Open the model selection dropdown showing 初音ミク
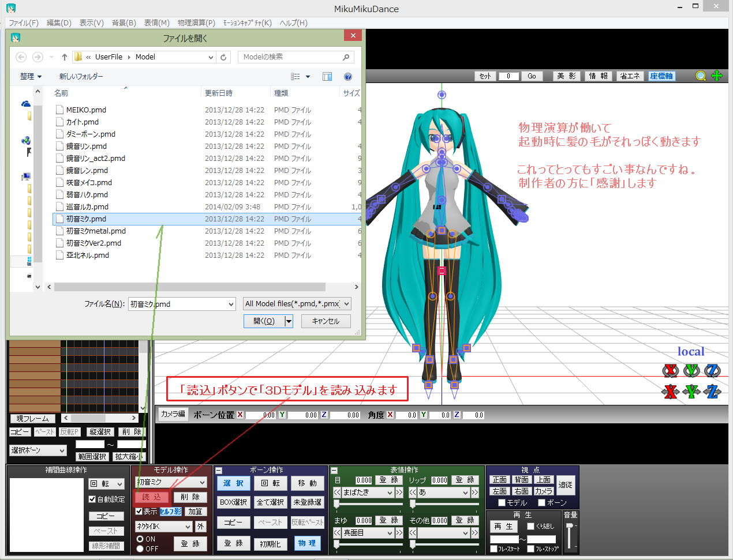 pos(170,482)
